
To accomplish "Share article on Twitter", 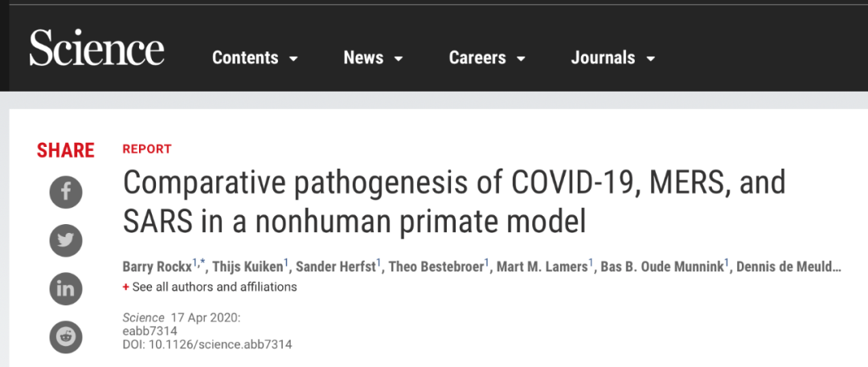I will coord(66,240).
